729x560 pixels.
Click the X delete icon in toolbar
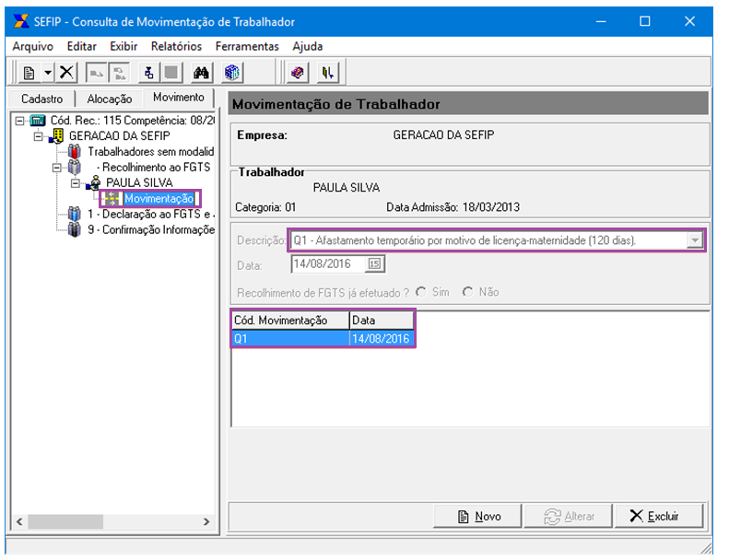point(66,73)
